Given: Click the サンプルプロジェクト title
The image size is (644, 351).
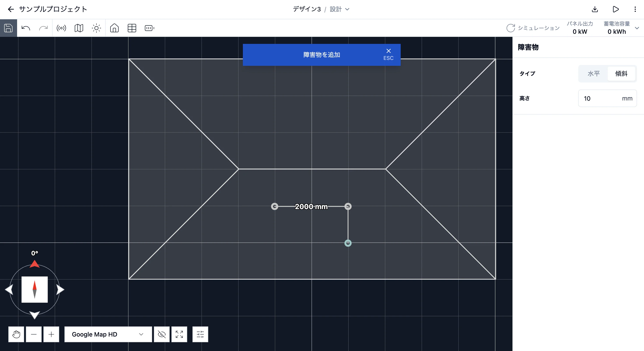Looking at the screenshot, I should (x=53, y=9).
